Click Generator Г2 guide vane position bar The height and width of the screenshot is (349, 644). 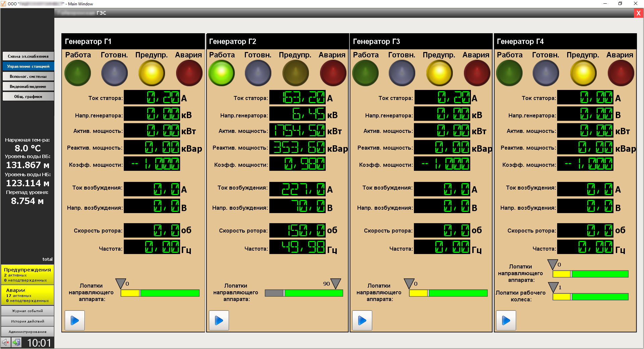(x=304, y=293)
